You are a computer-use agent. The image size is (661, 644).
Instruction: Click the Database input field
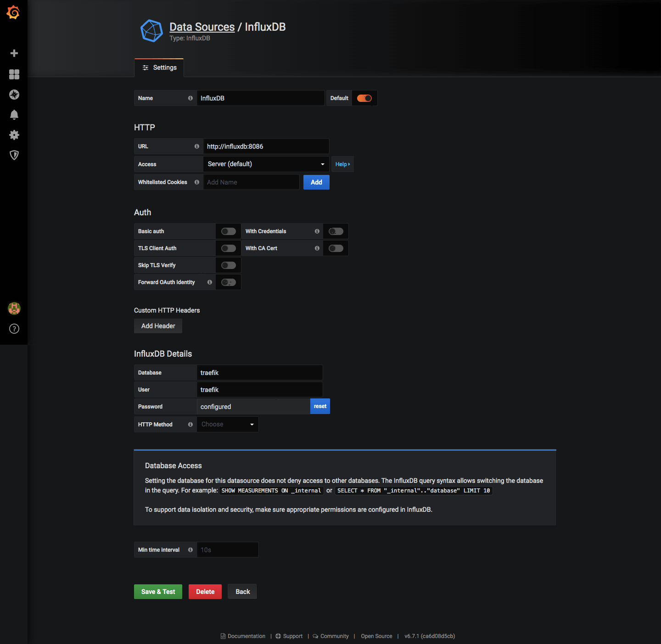coord(260,373)
